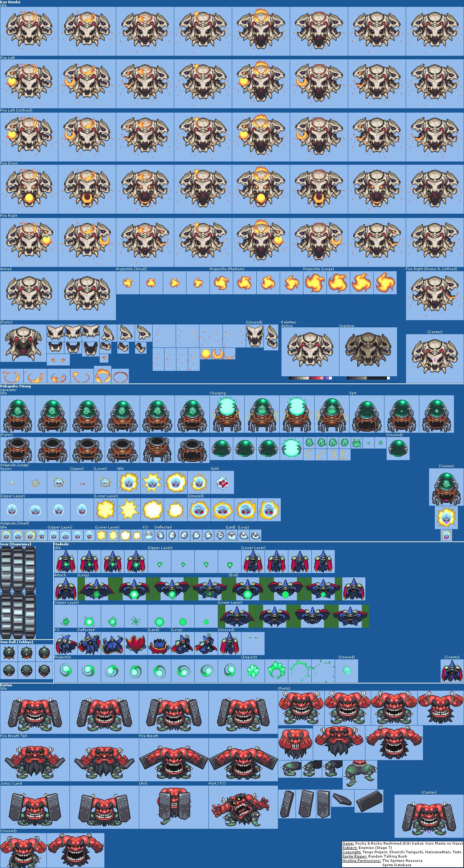464x868 pixels.
Task: Click Hosting Permissions: The Spriters Resource
Action: tap(382, 861)
